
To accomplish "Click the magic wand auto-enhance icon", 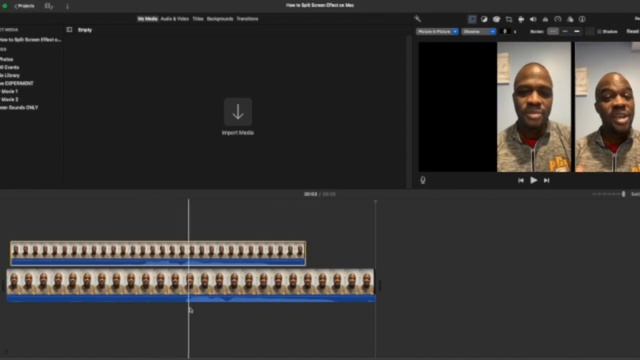I will coord(418,19).
